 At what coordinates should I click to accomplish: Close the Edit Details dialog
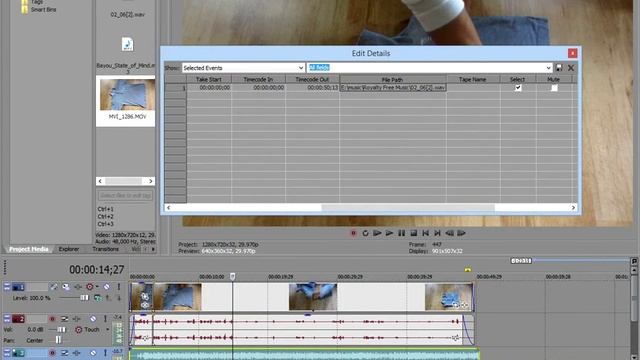572,53
